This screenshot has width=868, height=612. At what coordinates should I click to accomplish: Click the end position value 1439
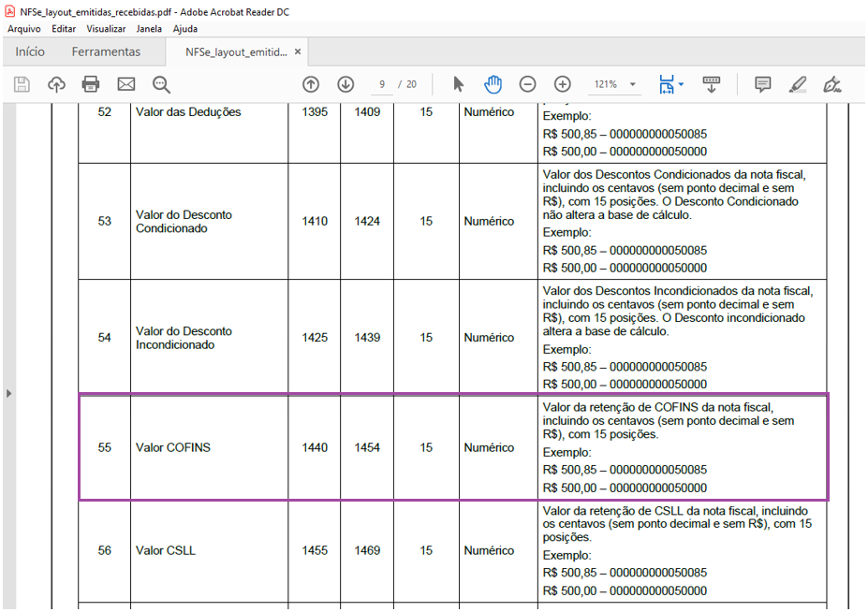click(367, 338)
